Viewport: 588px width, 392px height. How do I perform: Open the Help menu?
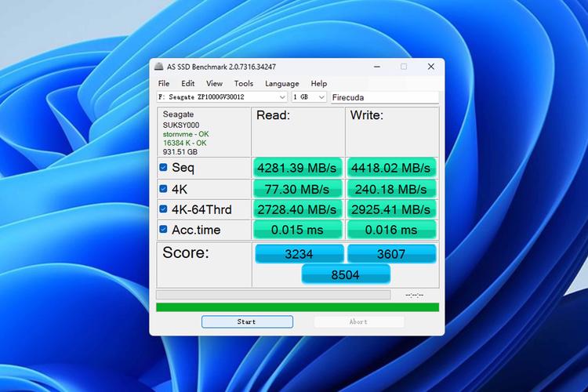(x=319, y=84)
